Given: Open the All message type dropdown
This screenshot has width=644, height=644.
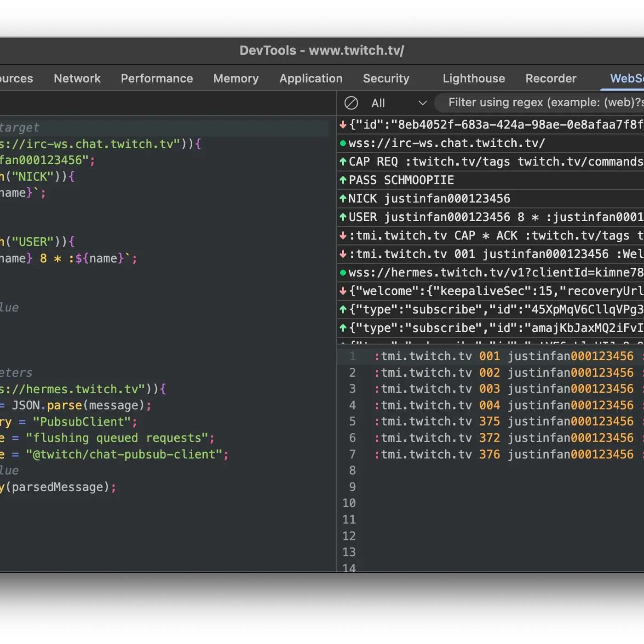Looking at the screenshot, I should pyautogui.click(x=399, y=103).
